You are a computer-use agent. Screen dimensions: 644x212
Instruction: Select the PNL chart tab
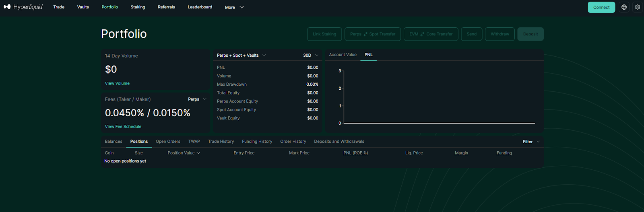tap(369, 55)
